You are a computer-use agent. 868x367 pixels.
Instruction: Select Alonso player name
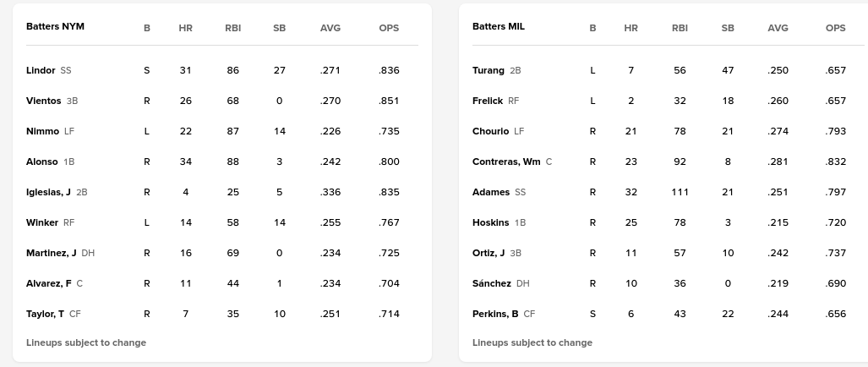point(42,162)
